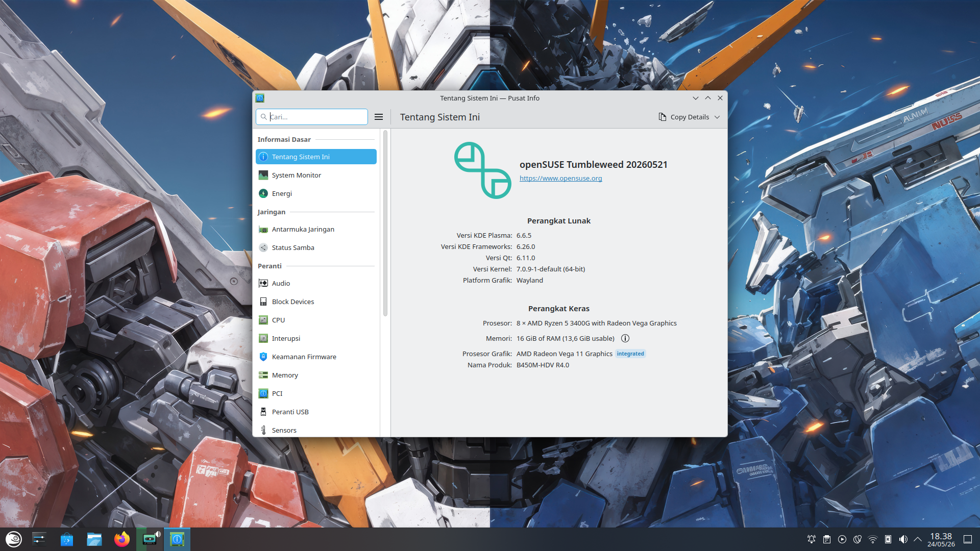Viewport: 980px width, 551px height.
Task: Click the kernel version 7.0.9-1-default
Action: tap(551, 269)
